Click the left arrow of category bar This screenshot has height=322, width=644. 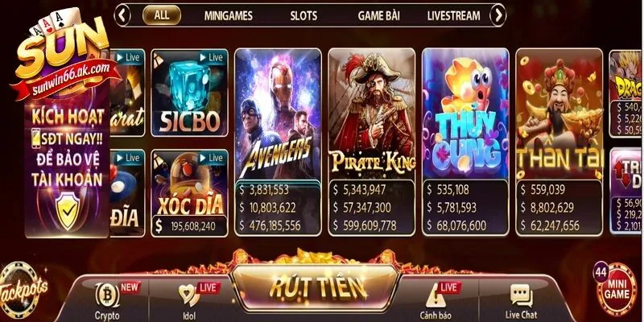pyautogui.click(x=122, y=15)
